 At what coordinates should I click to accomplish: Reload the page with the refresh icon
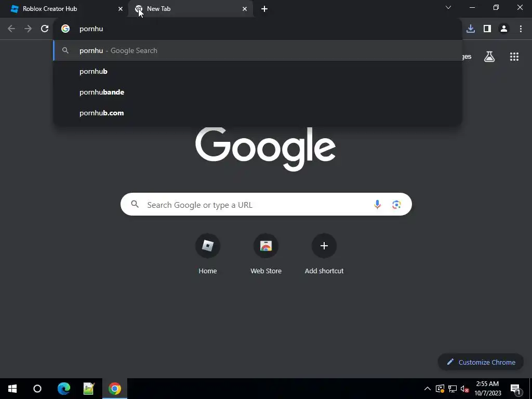click(x=45, y=29)
